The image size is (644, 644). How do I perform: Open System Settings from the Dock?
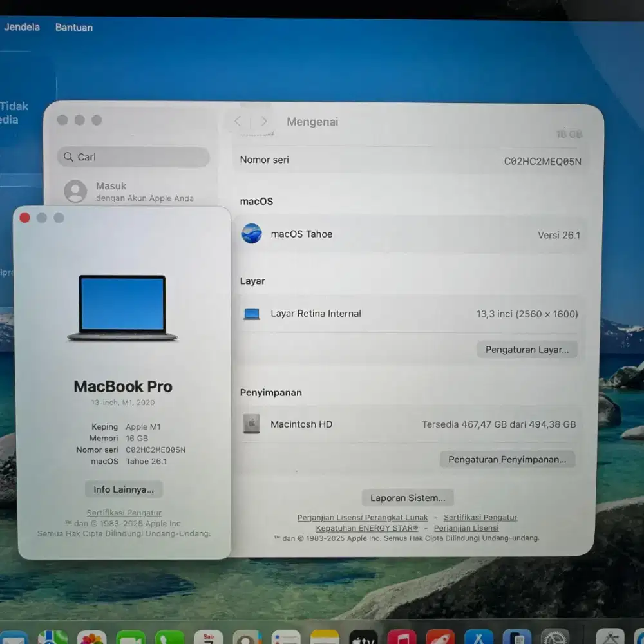click(554, 640)
